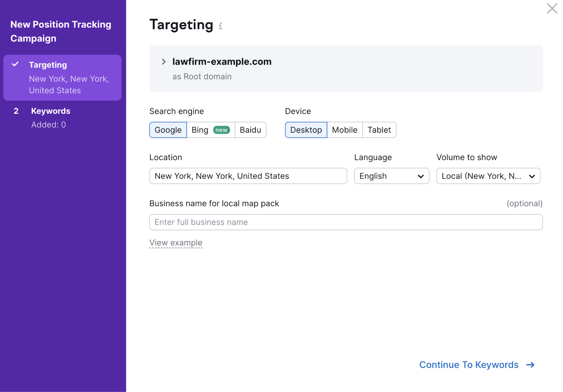Open the View example link
The image size is (563, 392).
176,243
